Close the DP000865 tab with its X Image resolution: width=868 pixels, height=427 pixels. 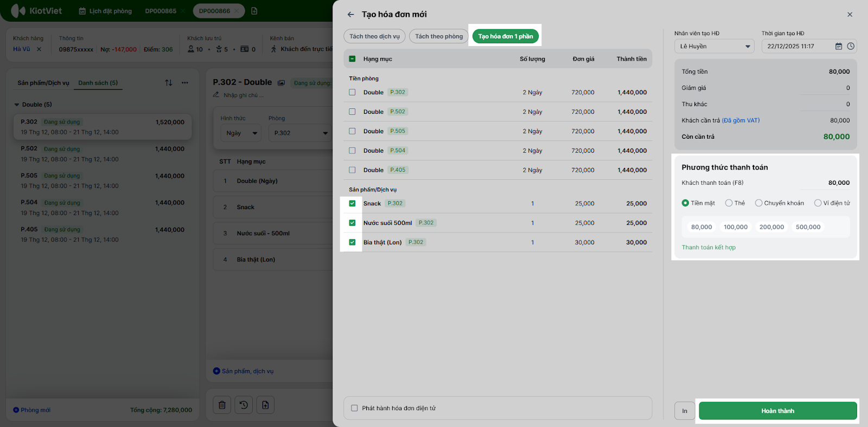pos(183,11)
